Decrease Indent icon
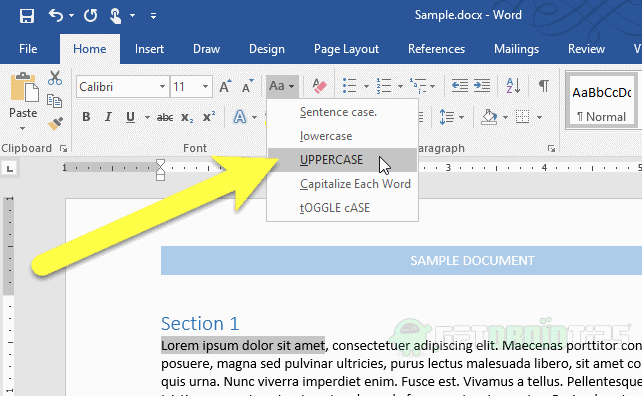 (x=460, y=86)
